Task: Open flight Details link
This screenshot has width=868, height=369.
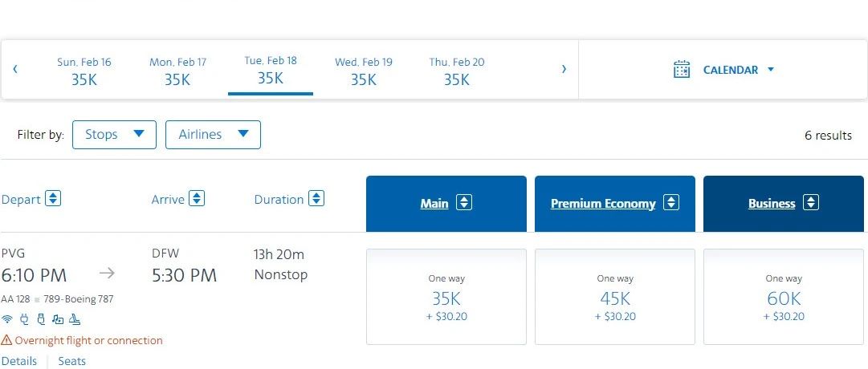Action: (19, 361)
